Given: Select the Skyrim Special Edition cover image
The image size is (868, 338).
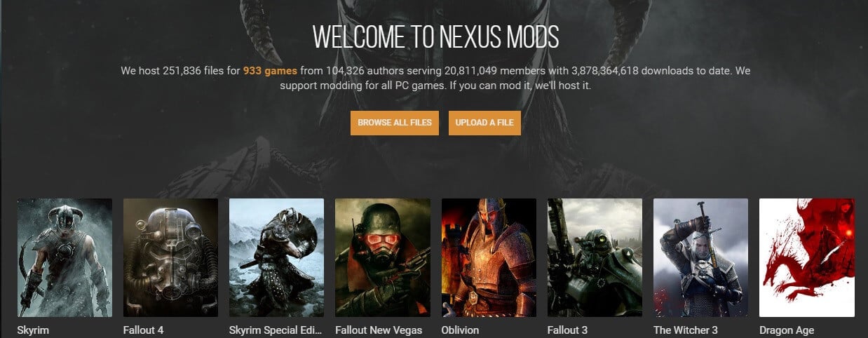Looking at the screenshot, I should tap(276, 257).
